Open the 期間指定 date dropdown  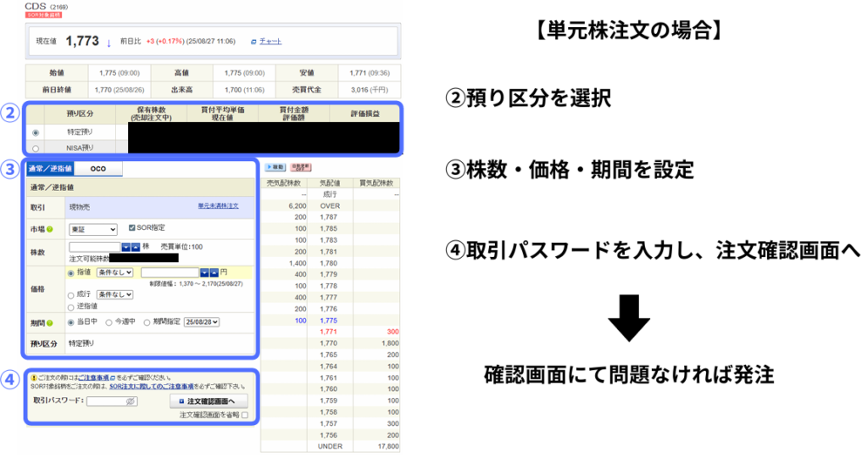[x=202, y=322]
